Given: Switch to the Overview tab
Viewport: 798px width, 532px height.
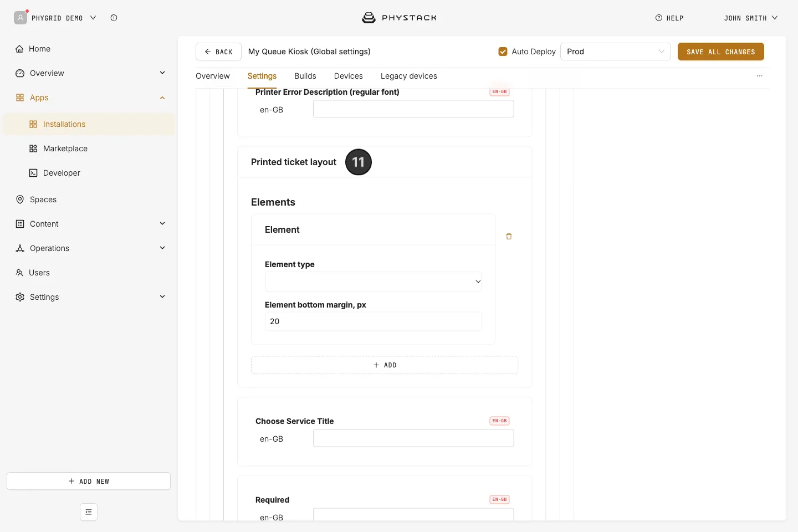Looking at the screenshot, I should pyautogui.click(x=213, y=76).
